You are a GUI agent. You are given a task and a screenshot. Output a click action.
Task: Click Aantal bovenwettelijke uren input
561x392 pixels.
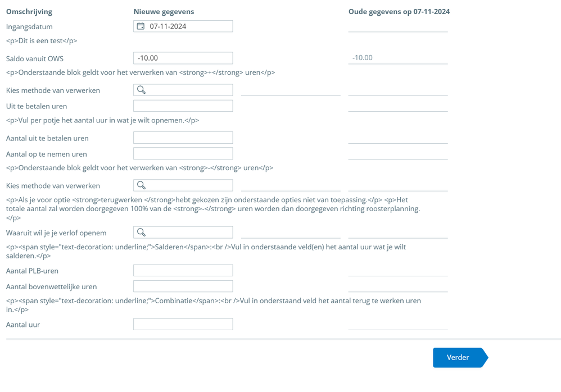tap(183, 286)
